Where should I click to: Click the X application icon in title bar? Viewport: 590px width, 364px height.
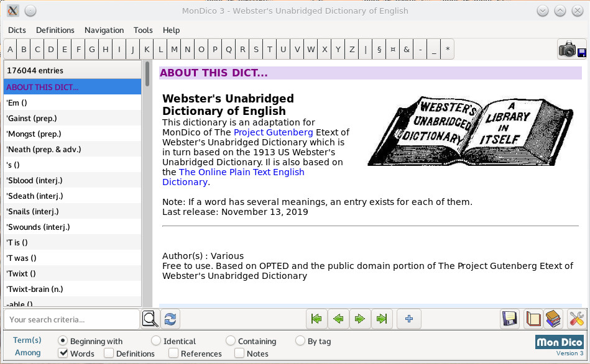point(13,11)
